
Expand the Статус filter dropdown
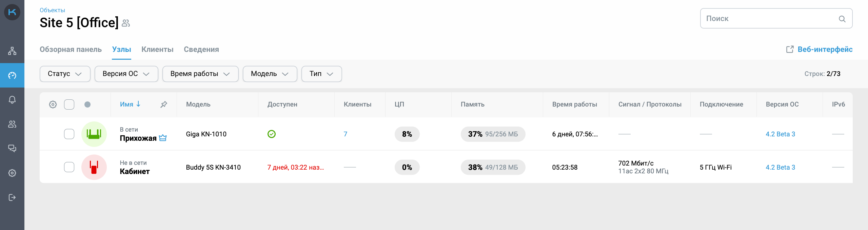coord(65,74)
